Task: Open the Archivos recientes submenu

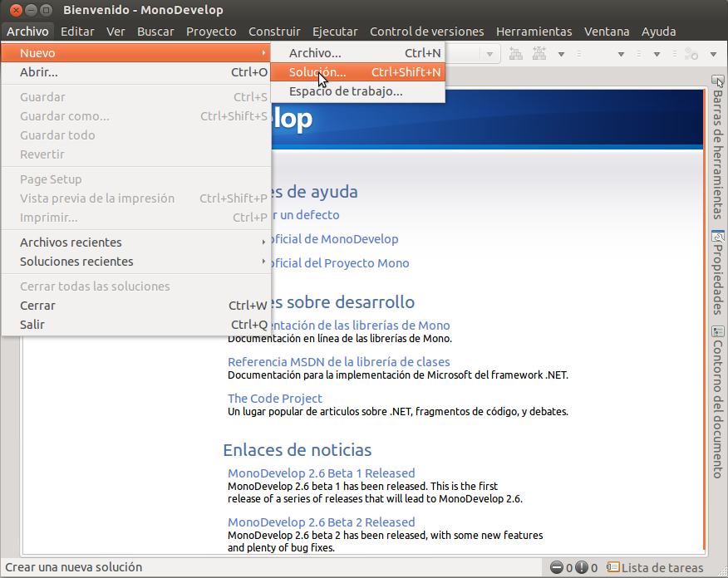Action: pos(136,242)
